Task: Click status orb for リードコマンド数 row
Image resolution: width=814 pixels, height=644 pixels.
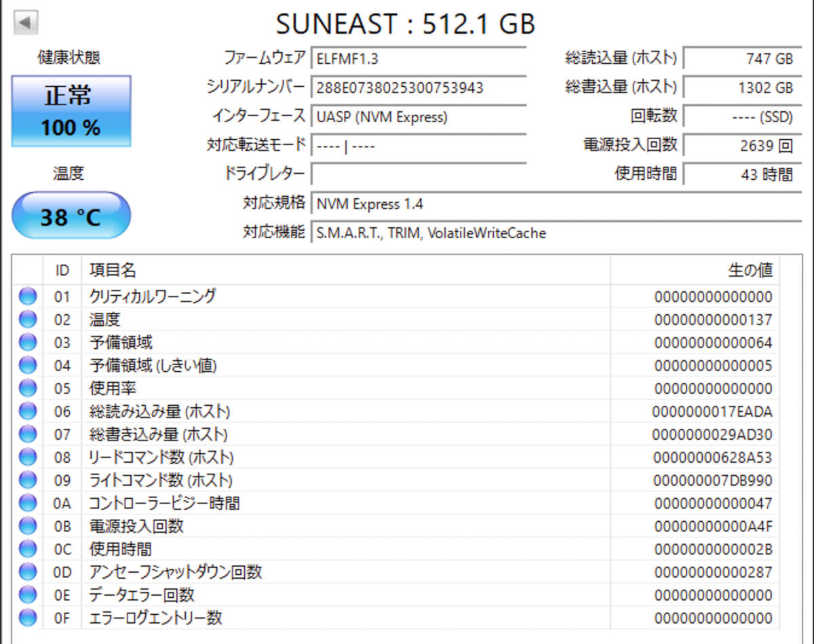Action: pos(28,457)
